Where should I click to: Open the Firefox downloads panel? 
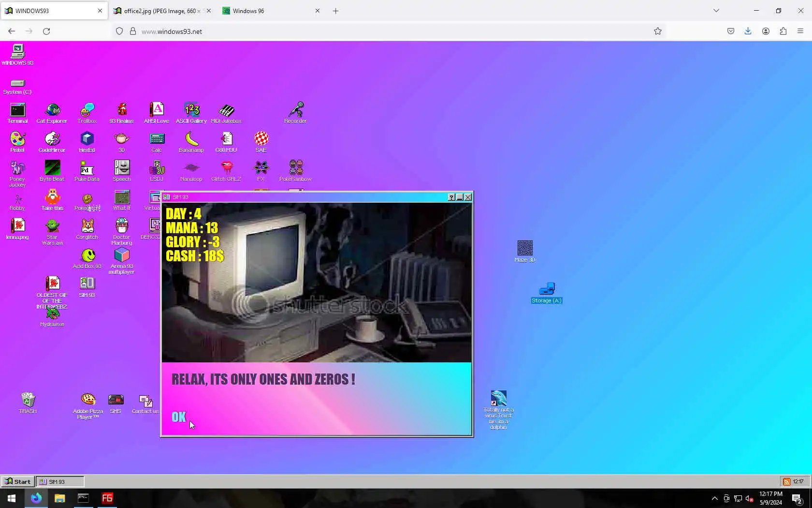click(748, 31)
